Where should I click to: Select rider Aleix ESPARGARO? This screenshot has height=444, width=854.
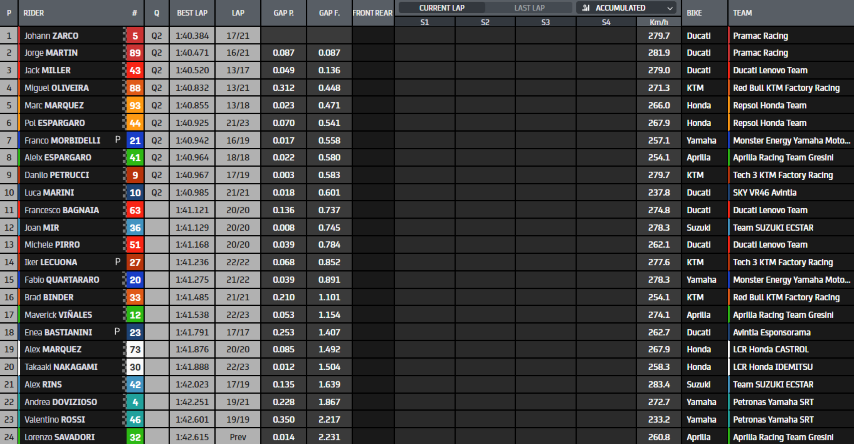click(58, 158)
